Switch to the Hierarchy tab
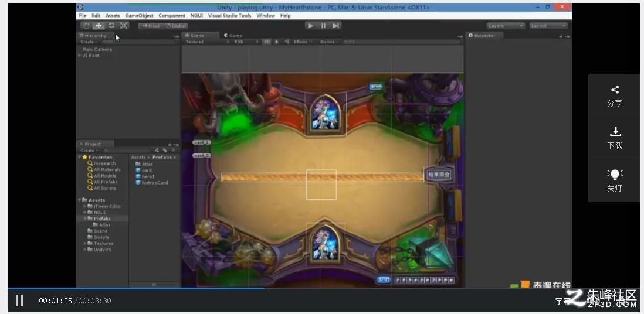This screenshot has width=644, height=314. click(x=94, y=36)
